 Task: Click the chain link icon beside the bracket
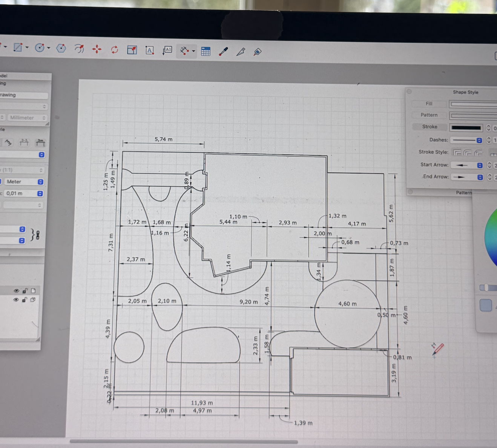(37, 235)
